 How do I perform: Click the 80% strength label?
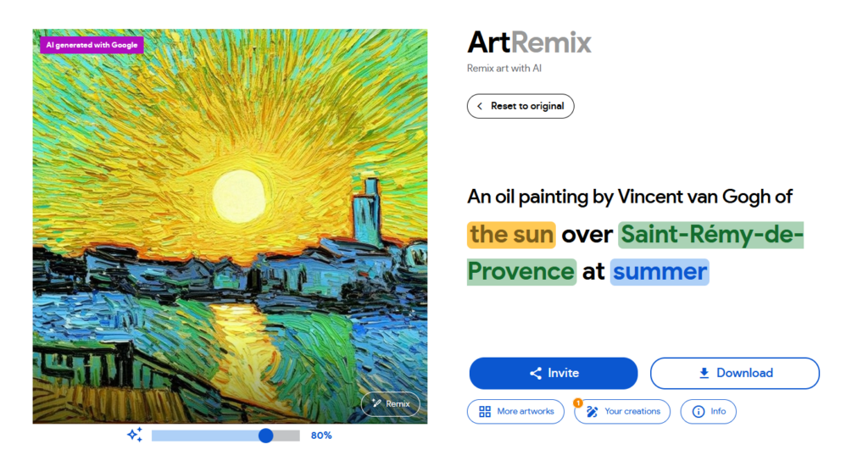321,436
